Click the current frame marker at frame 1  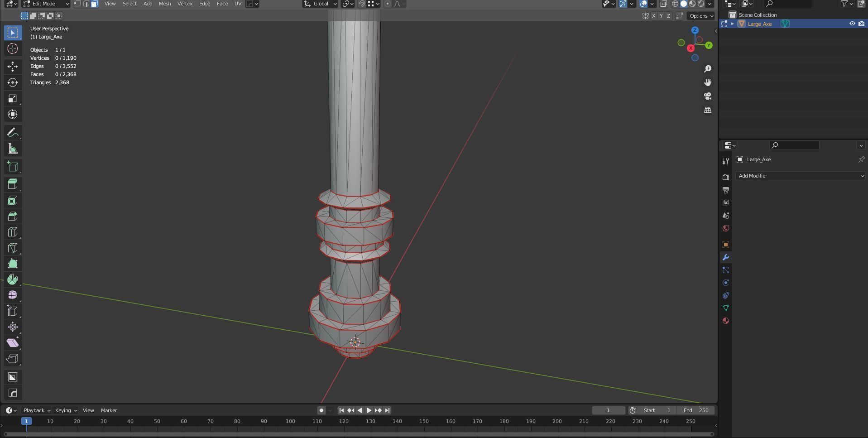(x=26, y=421)
